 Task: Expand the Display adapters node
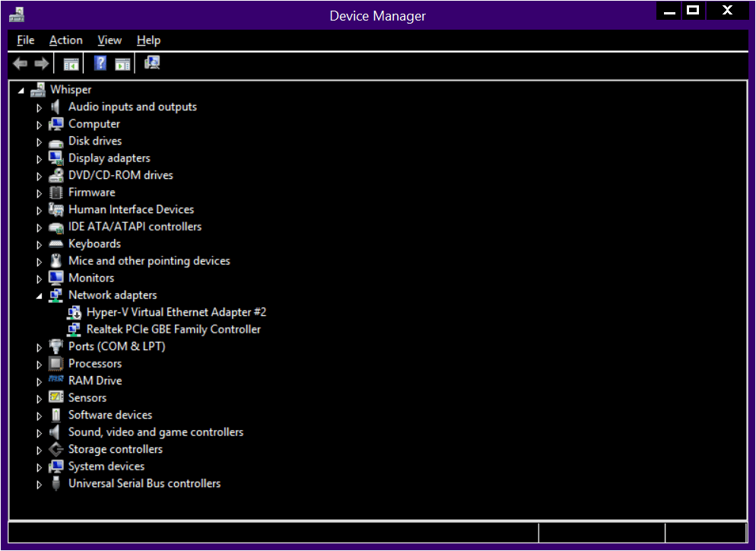[x=40, y=159]
